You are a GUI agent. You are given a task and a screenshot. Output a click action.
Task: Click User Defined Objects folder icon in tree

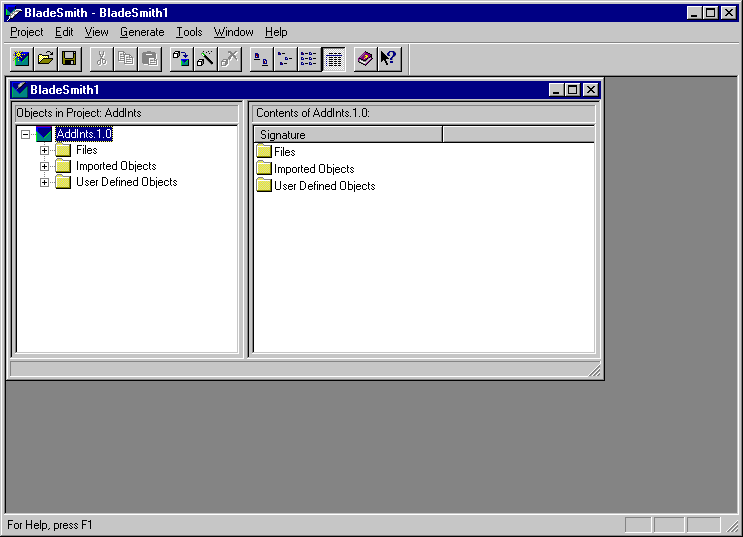[63, 182]
